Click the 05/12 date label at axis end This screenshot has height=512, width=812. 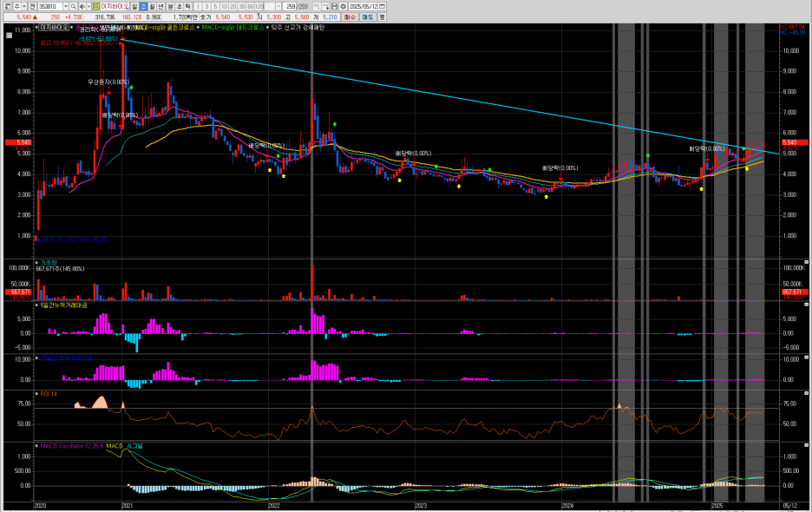(790, 505)
